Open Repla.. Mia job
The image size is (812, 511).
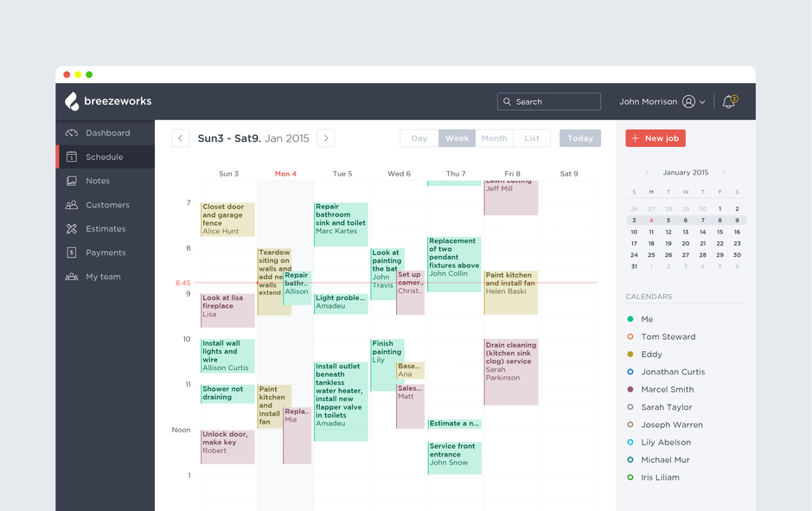pyautogui.click(x=297, y=436)
